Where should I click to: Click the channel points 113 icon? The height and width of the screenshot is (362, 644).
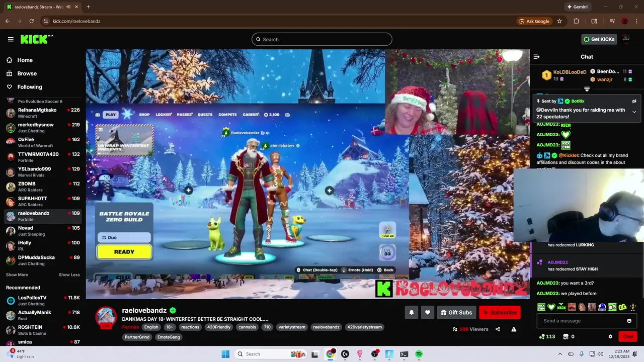547,337
